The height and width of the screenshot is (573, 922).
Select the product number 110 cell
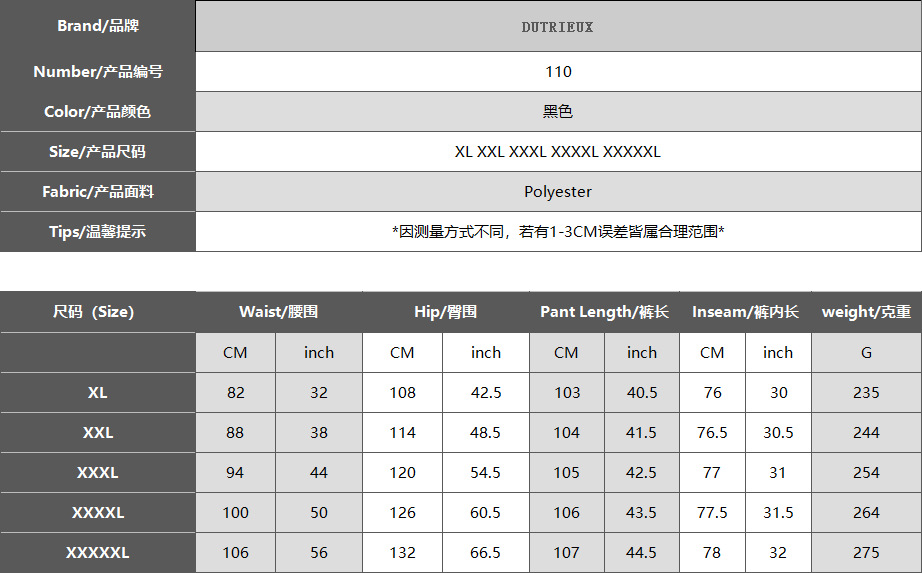tap(558, 72)
